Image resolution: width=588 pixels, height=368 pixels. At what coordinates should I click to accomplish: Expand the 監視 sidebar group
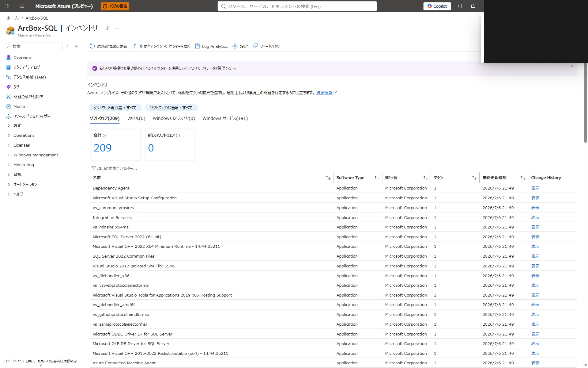coord(17,174)
